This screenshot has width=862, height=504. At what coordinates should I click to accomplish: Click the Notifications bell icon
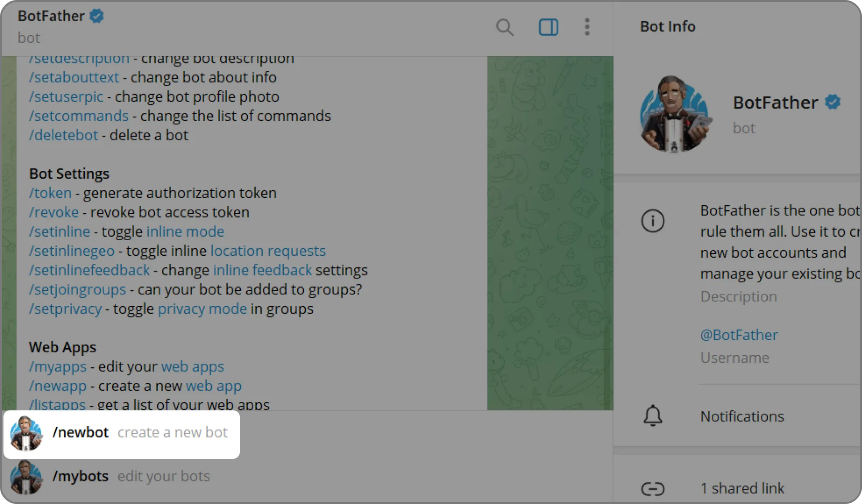pos(653,416)
